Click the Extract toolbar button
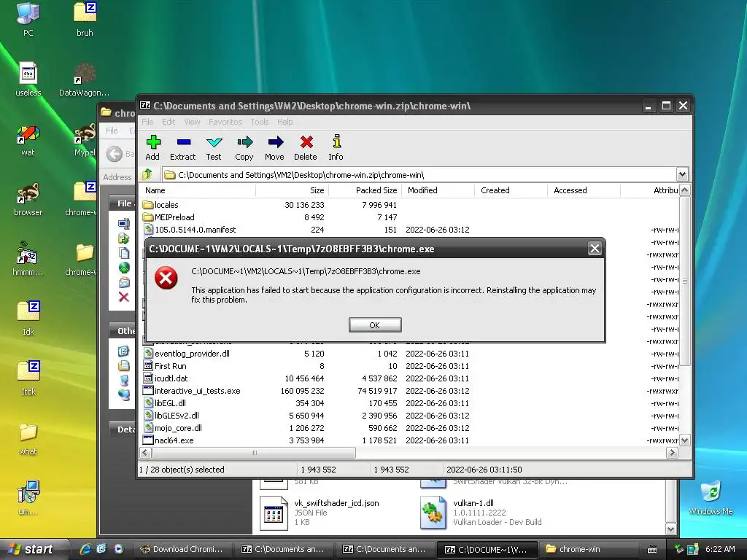Screen dimensions: 747x560 [x=183, y=147]
